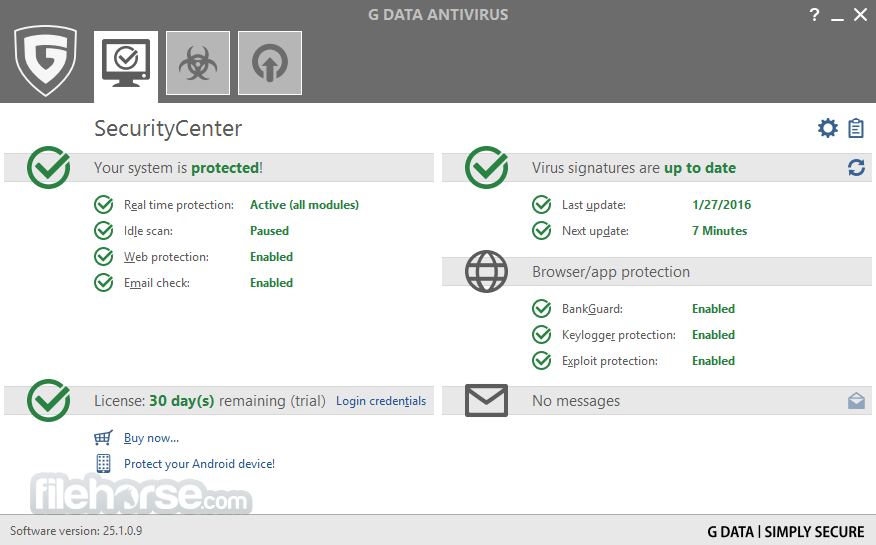876x545 pixels.
Task: Click the virus signatures status checkmark icon
Action: pos(487,168)
